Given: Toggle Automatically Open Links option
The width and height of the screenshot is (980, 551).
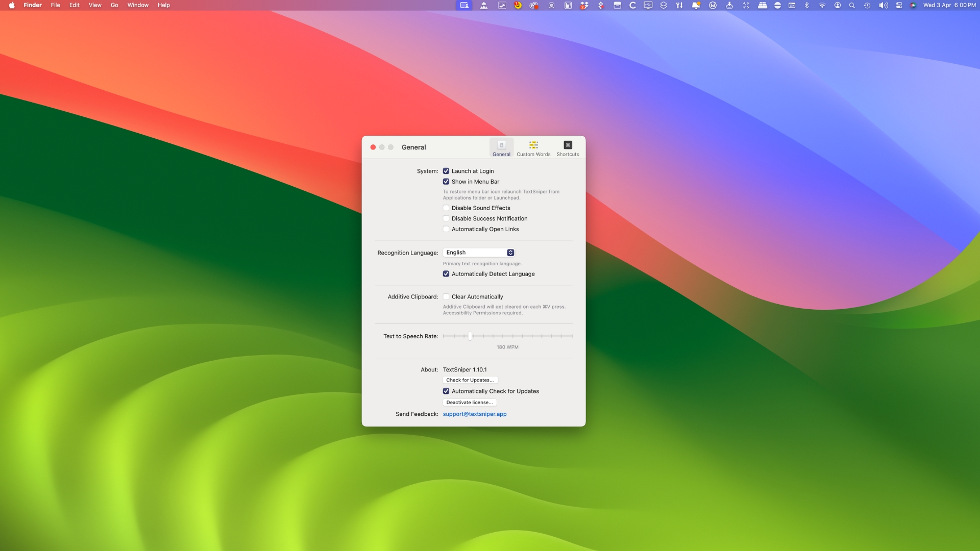Looking at the screenshot, I should pyautogui.click(x=446, y=229).
